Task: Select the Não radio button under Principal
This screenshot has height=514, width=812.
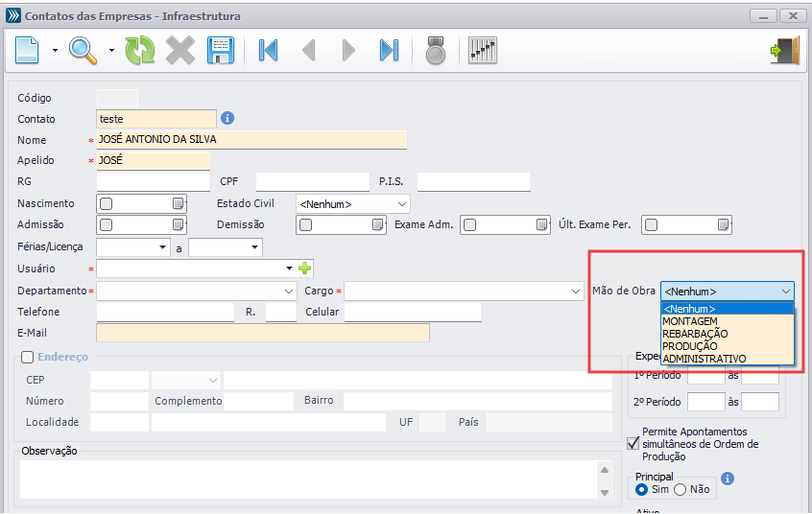Action: click(x=680, y=489)
